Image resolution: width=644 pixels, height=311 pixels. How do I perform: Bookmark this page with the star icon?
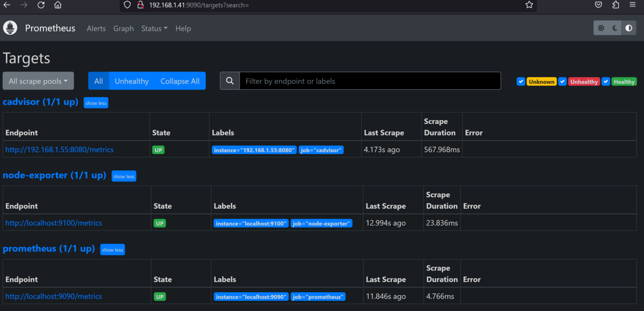pyautogui.click(x=529, y=5)
